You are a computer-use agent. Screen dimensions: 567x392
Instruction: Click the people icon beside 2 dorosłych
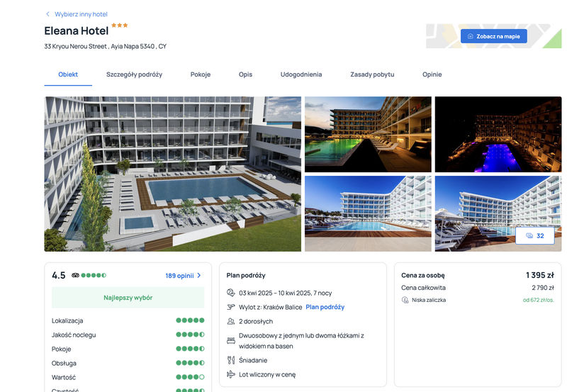(231, 321)
